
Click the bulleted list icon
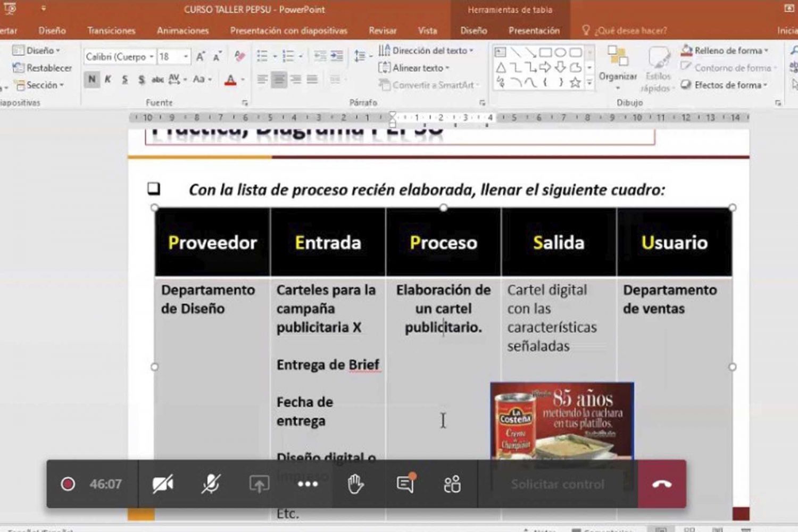click(262, 56)
